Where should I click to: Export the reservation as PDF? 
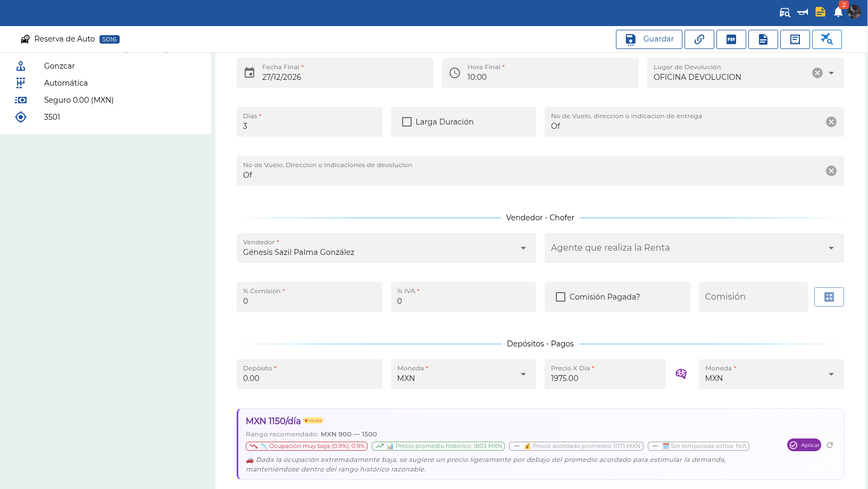pos(731,39)
